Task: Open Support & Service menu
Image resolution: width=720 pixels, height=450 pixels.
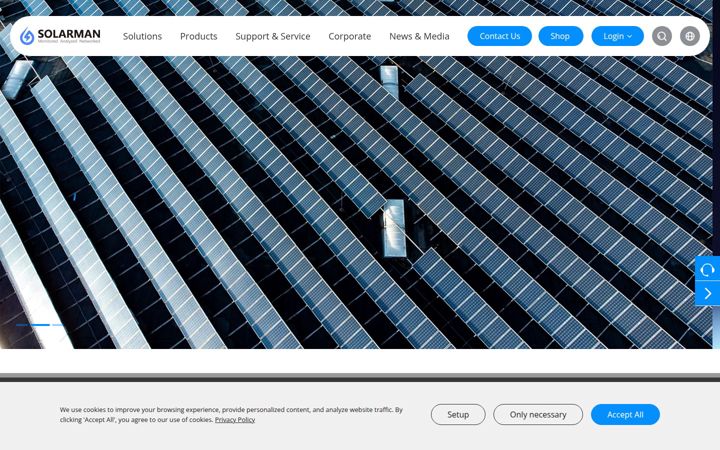Action: click(273, 36)
